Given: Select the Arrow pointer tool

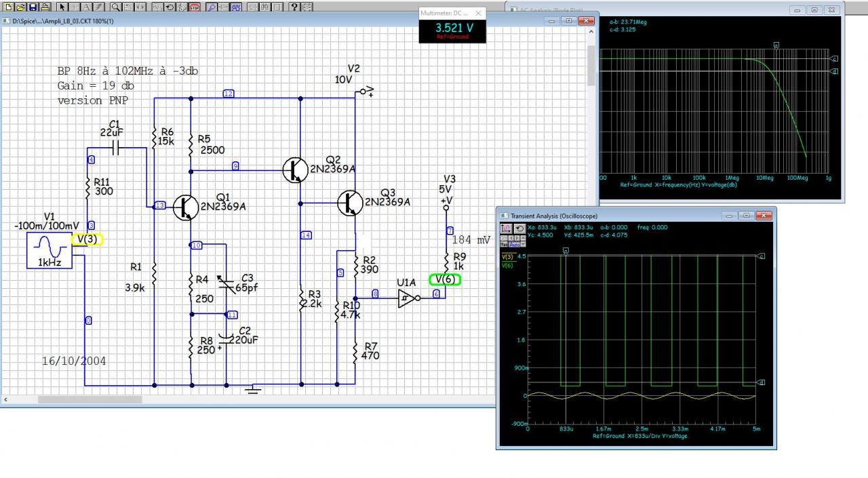Looking at the screenshot, I should pos(62,7).
